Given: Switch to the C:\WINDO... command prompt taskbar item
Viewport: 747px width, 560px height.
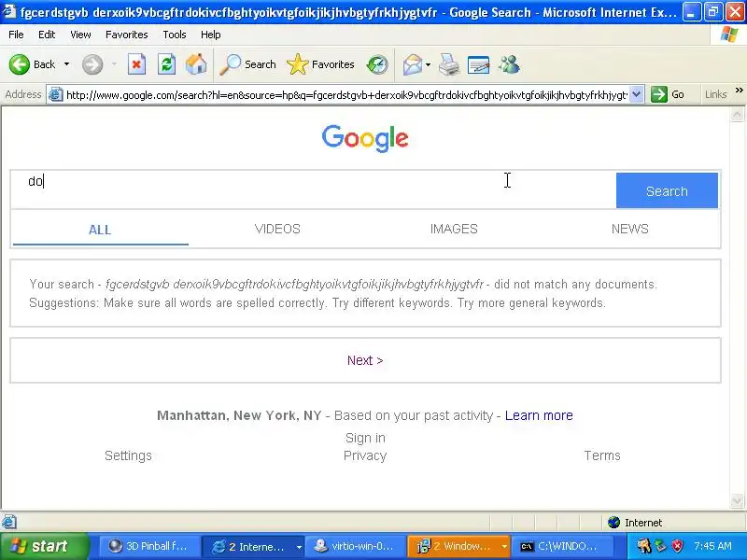Looking at the screenshot, I should pos(563,546).
